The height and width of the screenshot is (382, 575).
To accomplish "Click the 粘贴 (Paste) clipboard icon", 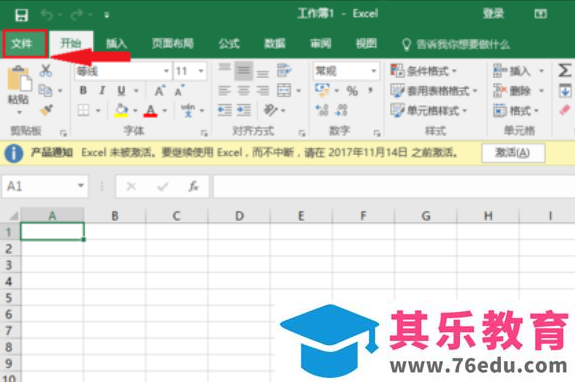I will (19, 78).
